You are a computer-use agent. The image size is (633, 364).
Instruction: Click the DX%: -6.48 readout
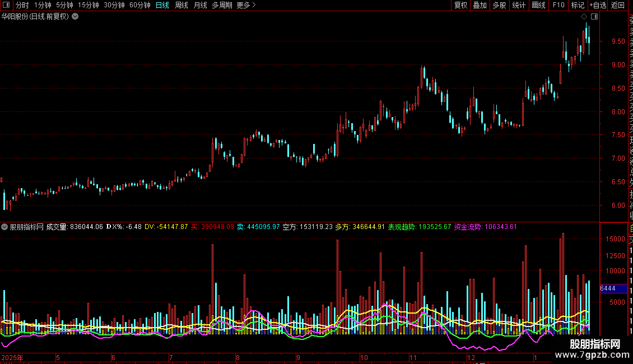coord(124,227)
